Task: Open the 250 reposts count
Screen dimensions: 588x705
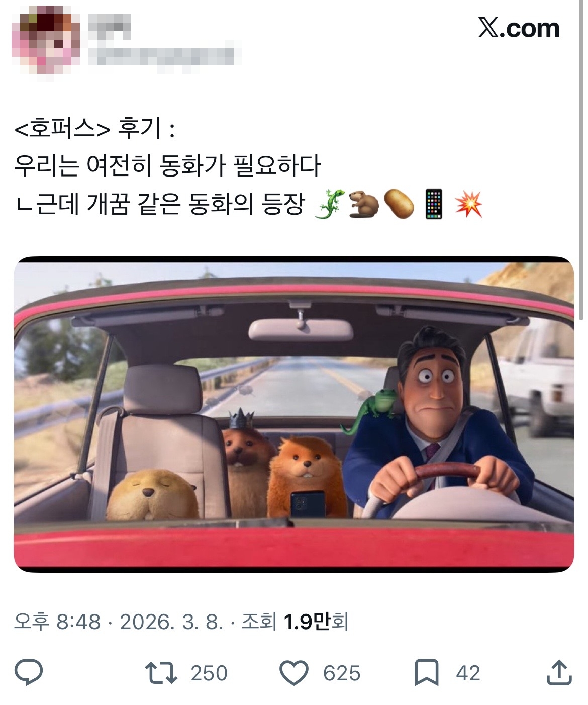Action: point(209,673)
